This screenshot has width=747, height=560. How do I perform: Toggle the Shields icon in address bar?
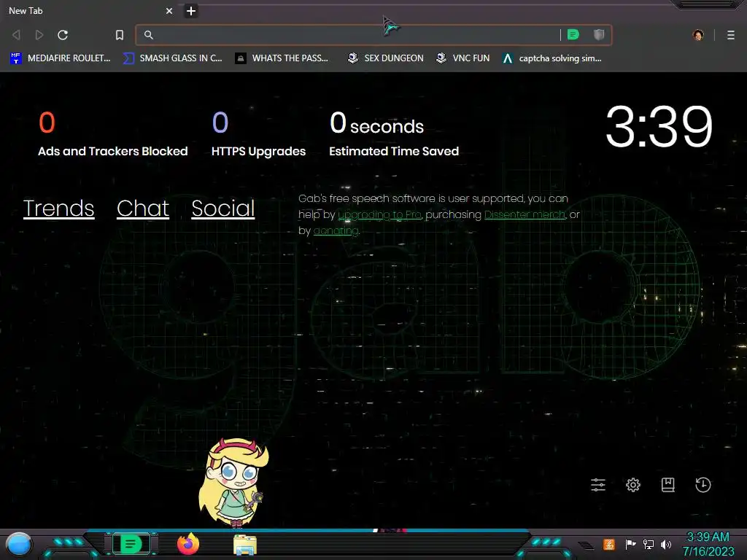[599, 35]
